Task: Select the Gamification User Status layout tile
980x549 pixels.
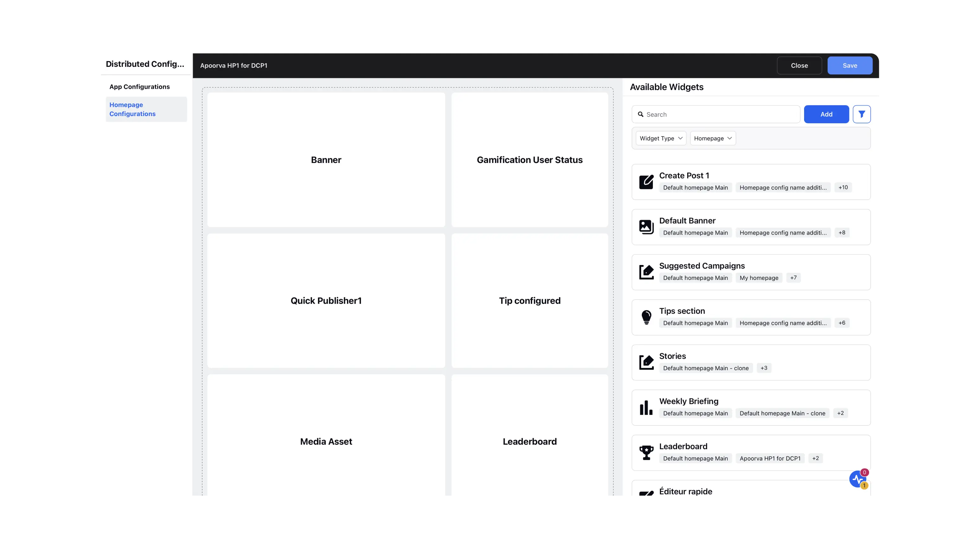Action: pyautogui.click(x=529, y=160)
